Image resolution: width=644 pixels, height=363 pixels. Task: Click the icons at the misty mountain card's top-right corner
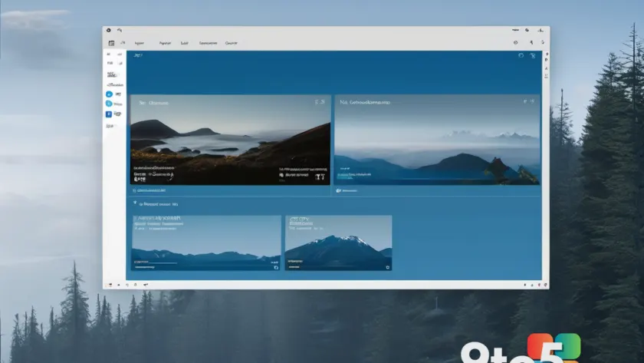tap(529, 101)
